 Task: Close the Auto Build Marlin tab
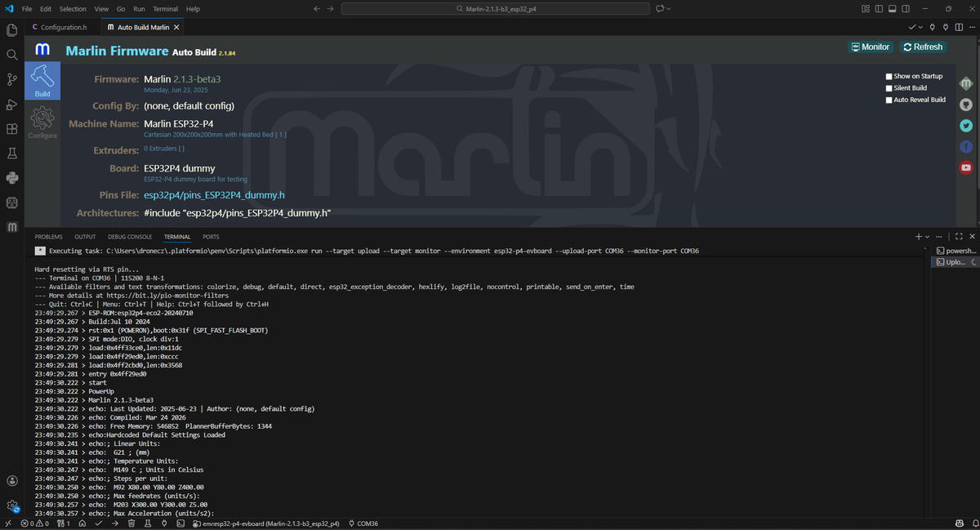[x=177, y=27]
